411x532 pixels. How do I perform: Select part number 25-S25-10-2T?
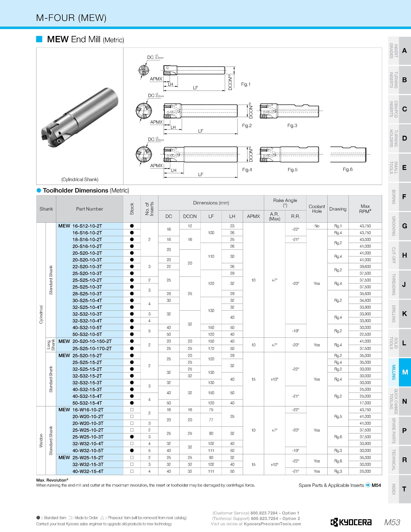[87, 280]
